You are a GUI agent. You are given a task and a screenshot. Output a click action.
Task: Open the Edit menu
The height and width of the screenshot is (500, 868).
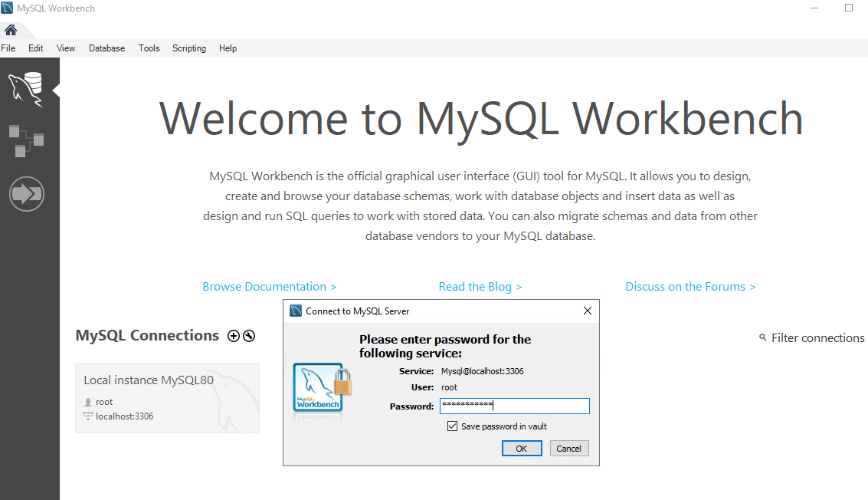(35, 48)
